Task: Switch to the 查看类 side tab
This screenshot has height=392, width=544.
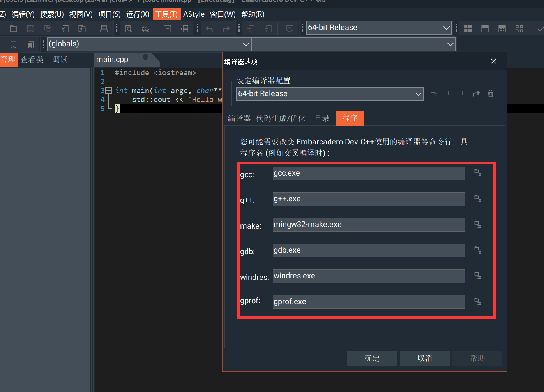Action: tap(32, 60)
